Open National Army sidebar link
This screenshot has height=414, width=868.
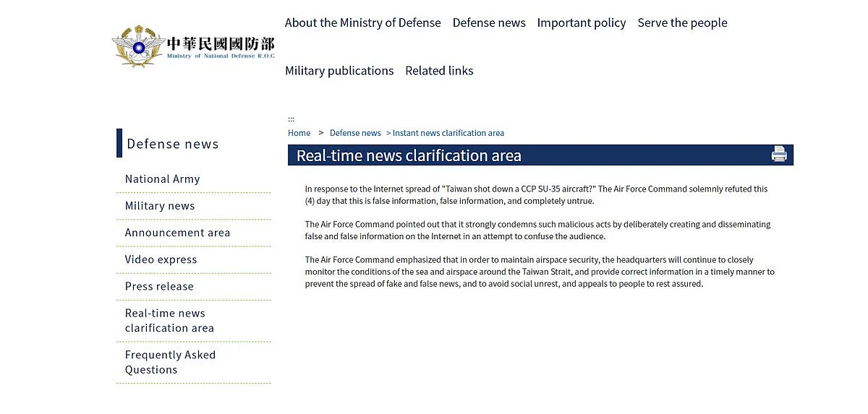(162, 179)
